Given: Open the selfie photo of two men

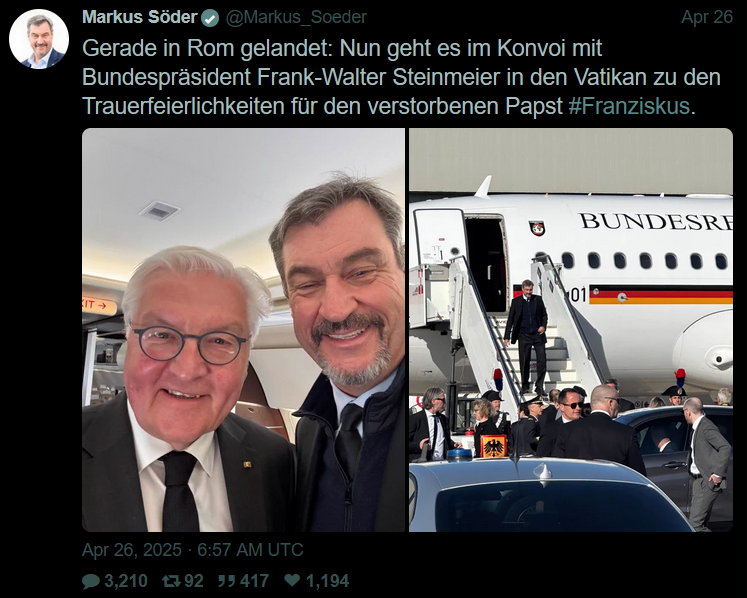Looking at the screenshot, I should [243, 330].
